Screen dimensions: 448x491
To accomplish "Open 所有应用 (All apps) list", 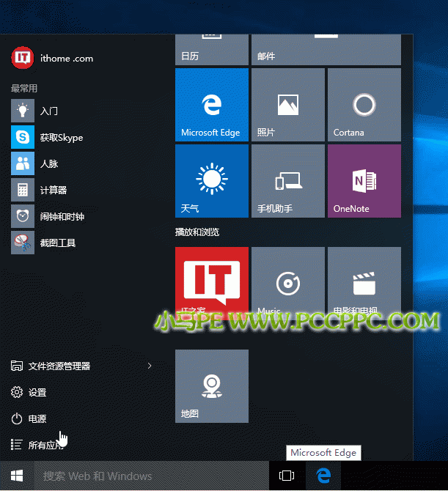I will 37,445.
